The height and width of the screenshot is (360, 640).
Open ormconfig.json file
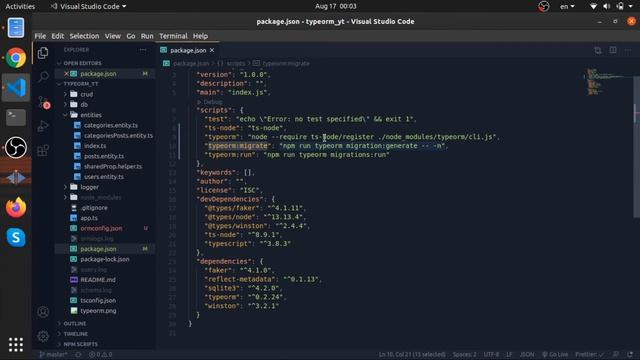[101, 229]
